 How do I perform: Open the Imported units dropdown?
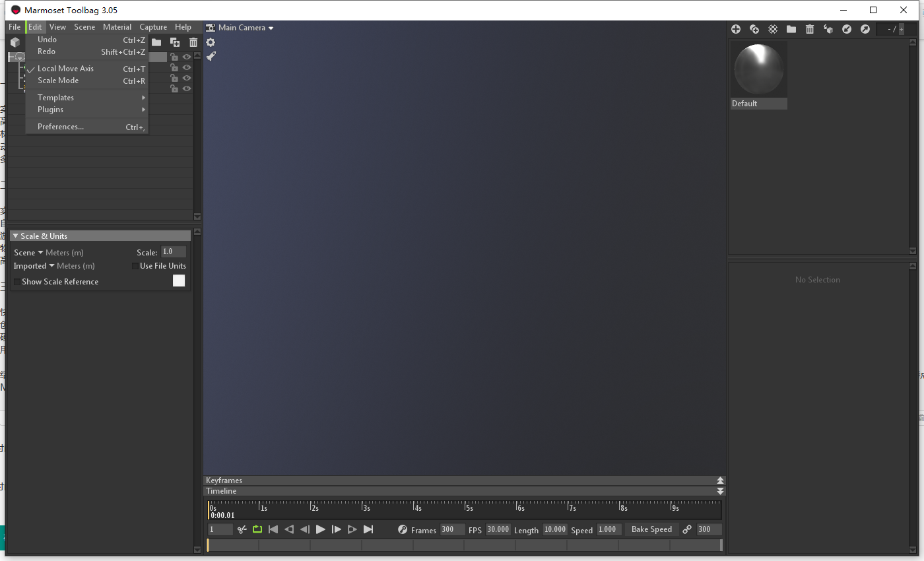pyautogui.click(x=34, y=266)
